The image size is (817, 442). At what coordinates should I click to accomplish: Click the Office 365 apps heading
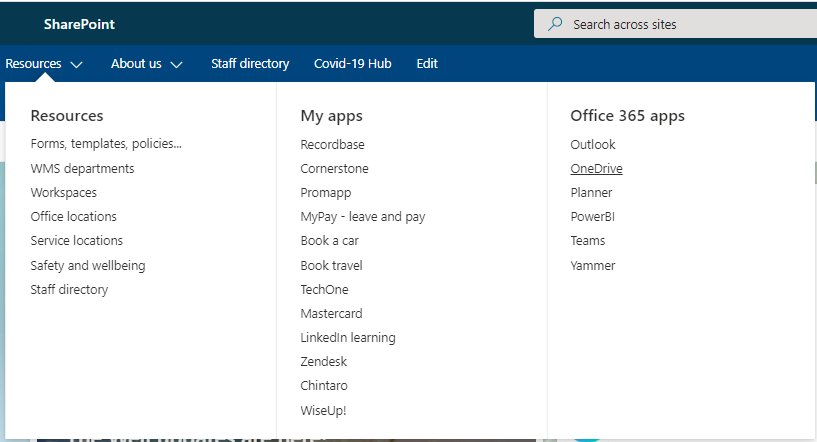pos(628,116)
